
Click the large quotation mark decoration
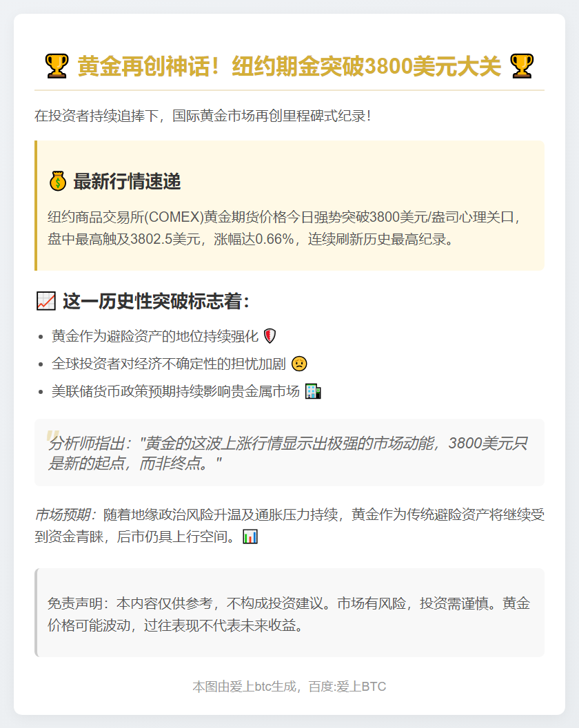pos(52,438)
